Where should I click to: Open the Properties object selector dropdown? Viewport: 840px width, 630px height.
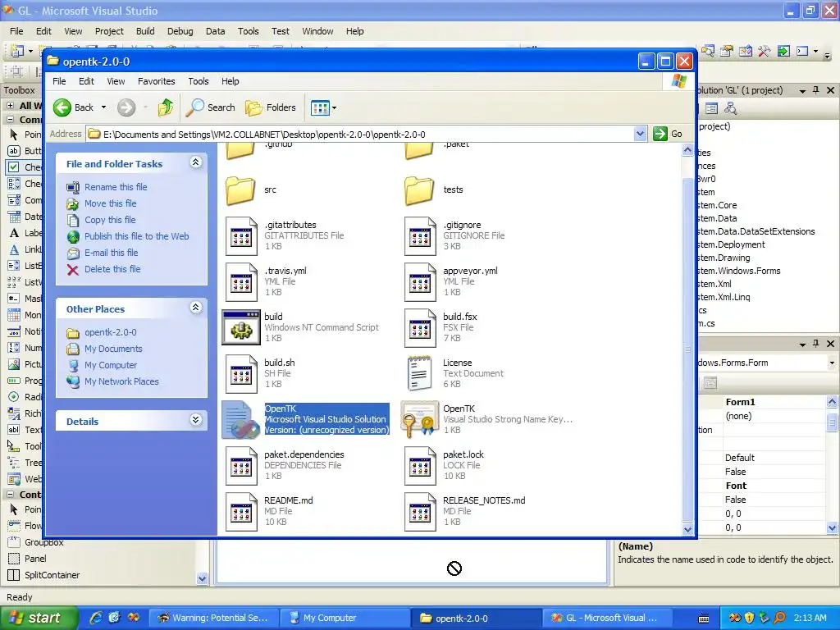coord(832,363)
